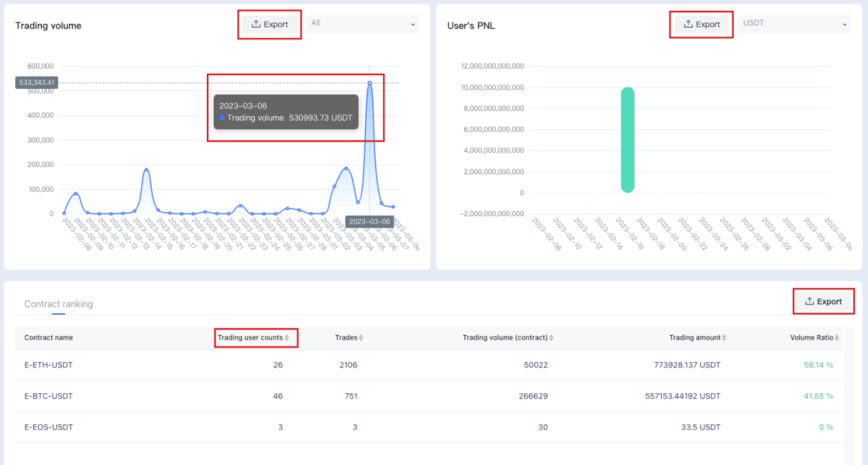
Task: Click the contract volume 266629
Action: tap(533, 397)
